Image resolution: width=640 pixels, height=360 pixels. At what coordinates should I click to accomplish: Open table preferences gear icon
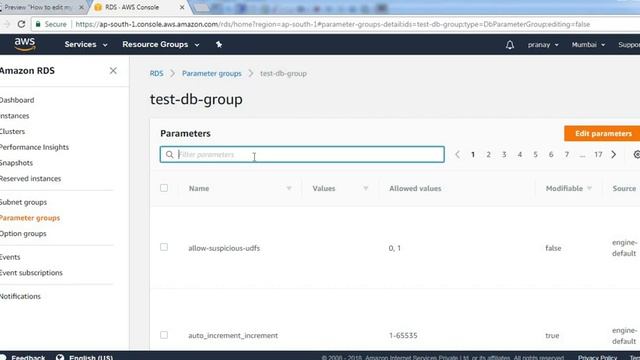click(636, 155)
